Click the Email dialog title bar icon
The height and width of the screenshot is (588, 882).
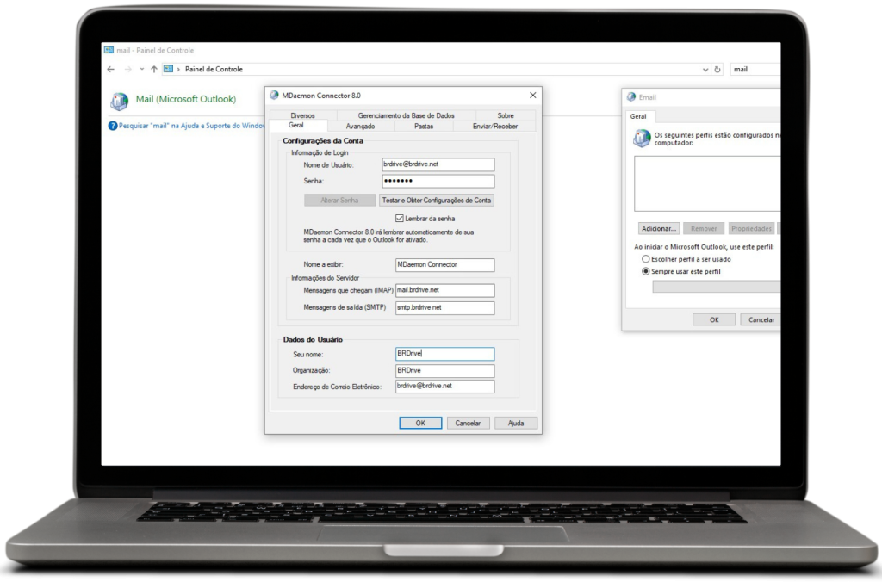(x=631, y=96)
